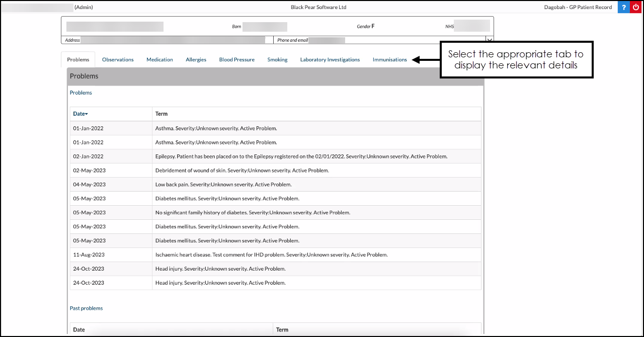This screenshot has height=337, width=644.
Task: Show the Allergies tab
Action: (x=196, y=59)
